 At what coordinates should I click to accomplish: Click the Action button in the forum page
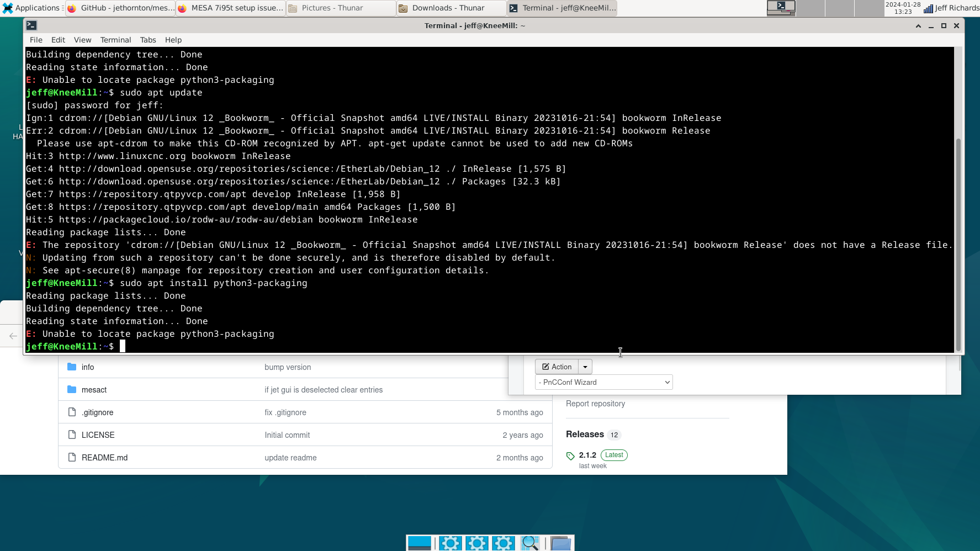(557, 367)
